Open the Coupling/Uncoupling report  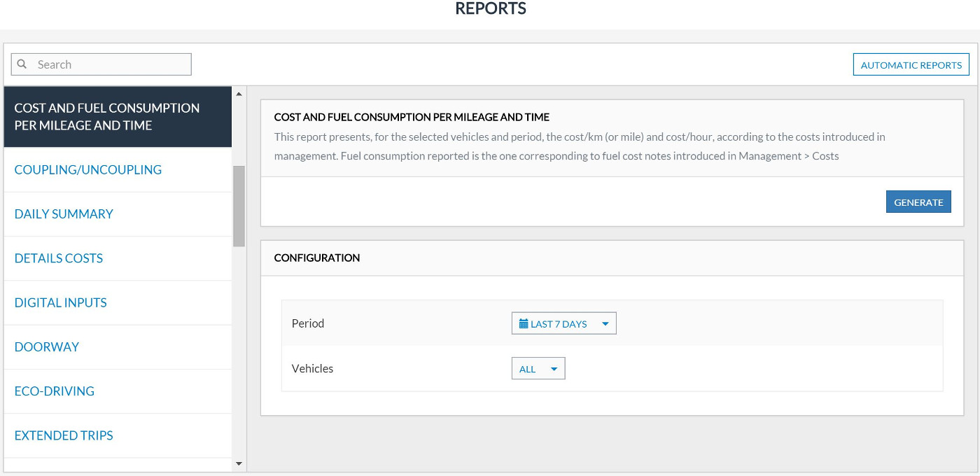(x=88, y=169)
